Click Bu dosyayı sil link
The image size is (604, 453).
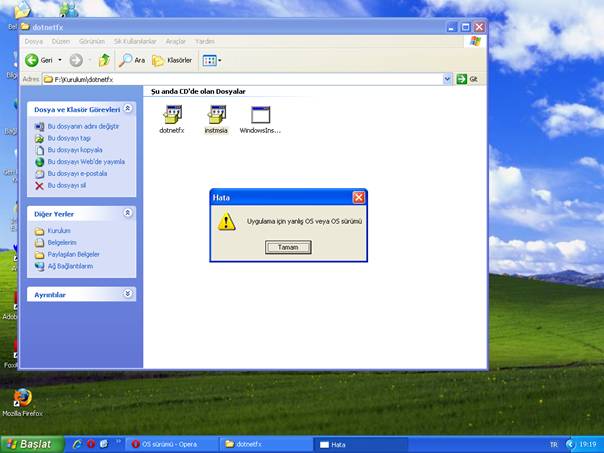pyautogui.click(x=67, y=186)
